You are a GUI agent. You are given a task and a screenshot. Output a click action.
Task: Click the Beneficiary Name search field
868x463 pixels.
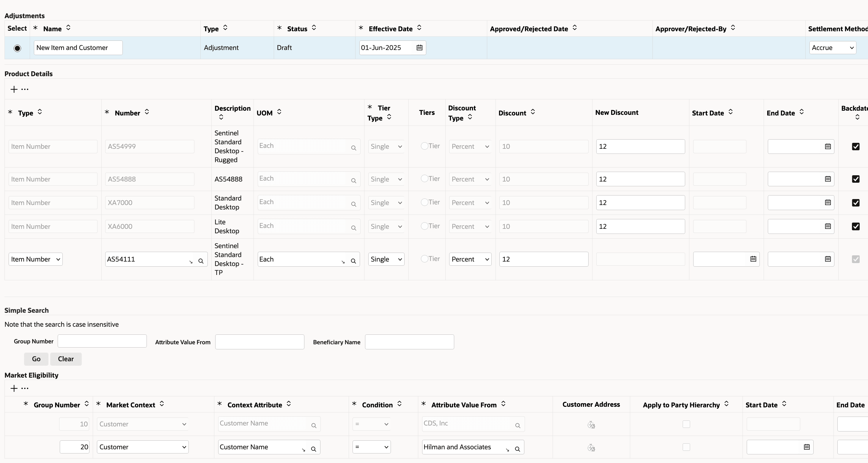click(x=409, y=342)
